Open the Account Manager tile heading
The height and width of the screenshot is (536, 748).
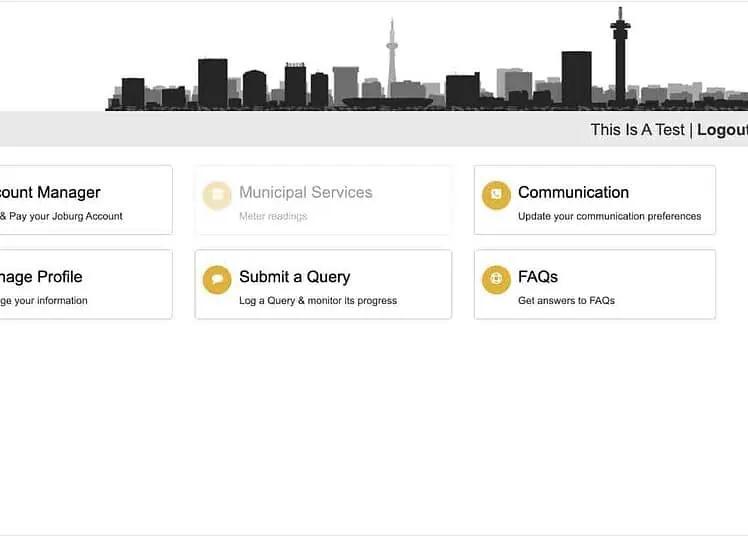(50, 192)
